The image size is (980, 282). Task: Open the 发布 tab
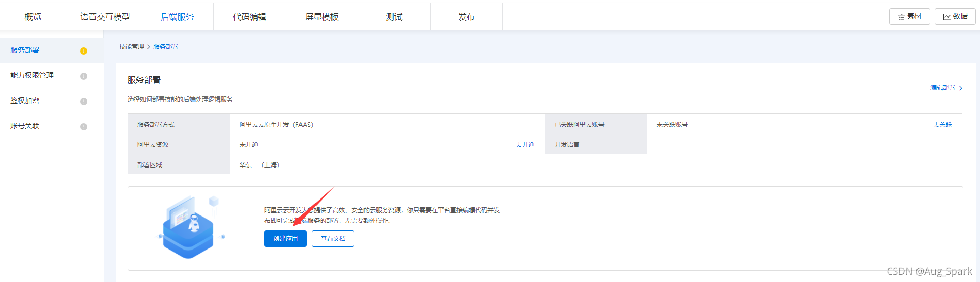tap(466, 17)
